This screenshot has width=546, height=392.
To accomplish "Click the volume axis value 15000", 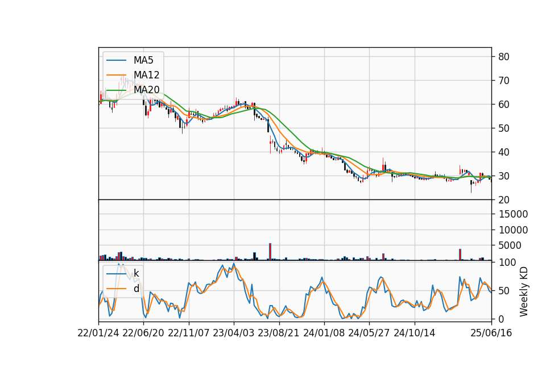I will (x=513, y=214).
